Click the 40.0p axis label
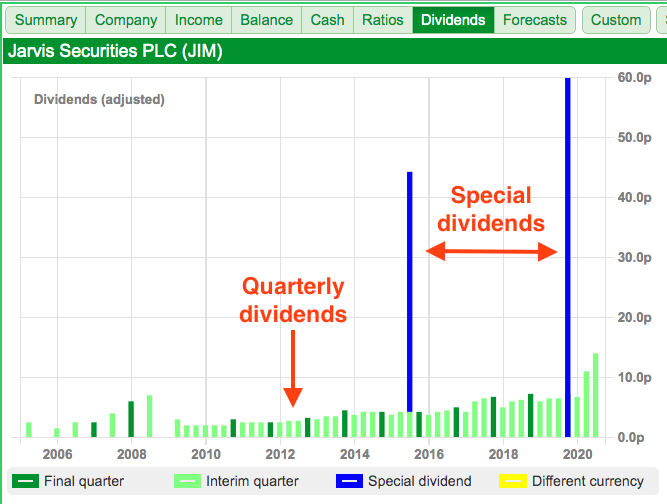The image size is (667, 504). 634,197
